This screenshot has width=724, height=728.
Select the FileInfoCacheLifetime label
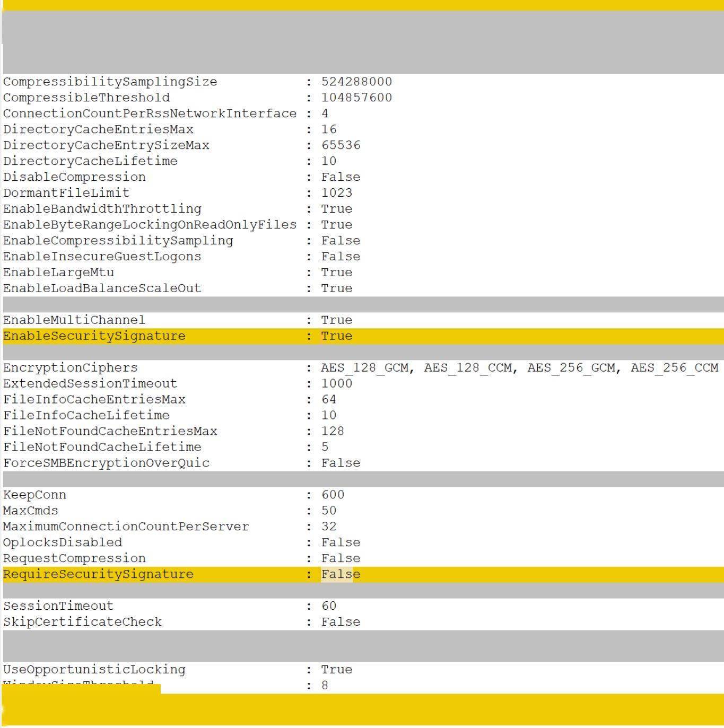tap(86, 416)
